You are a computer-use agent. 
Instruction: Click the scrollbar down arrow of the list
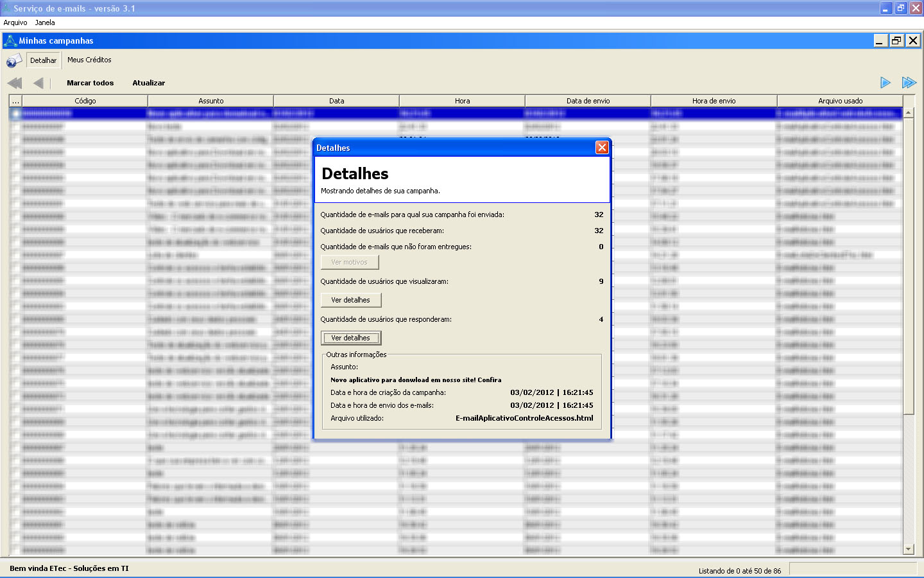[x=908, y=549]
